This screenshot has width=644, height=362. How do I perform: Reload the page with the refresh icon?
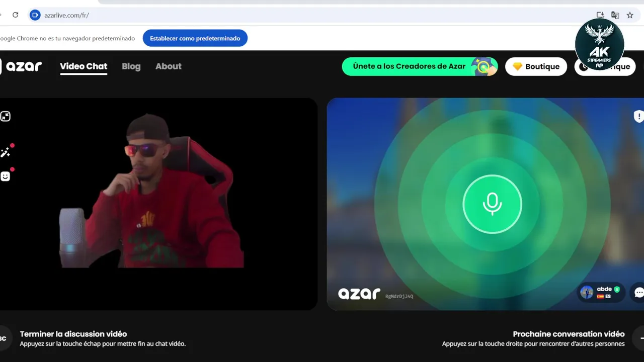[x=16, y=15]
